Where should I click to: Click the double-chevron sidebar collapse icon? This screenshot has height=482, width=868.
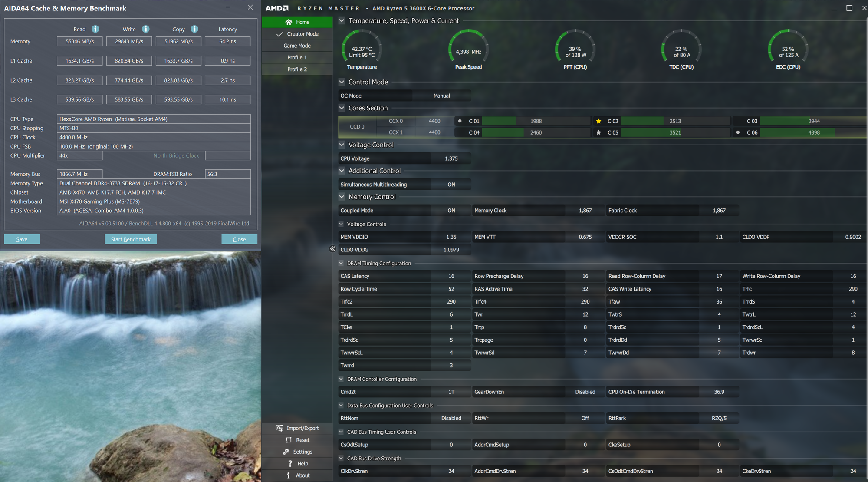pyautogui.click(x=332, y=249)
